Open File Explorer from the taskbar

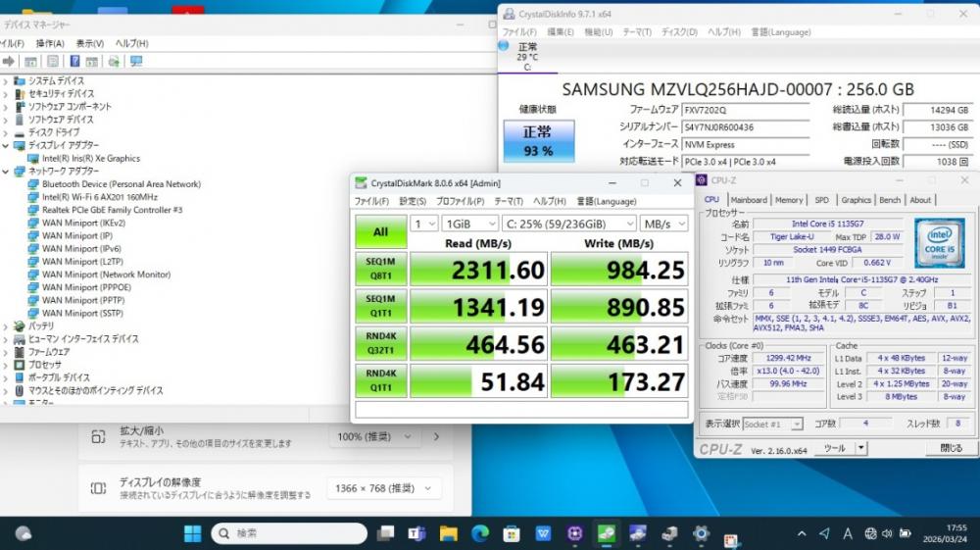449,533
